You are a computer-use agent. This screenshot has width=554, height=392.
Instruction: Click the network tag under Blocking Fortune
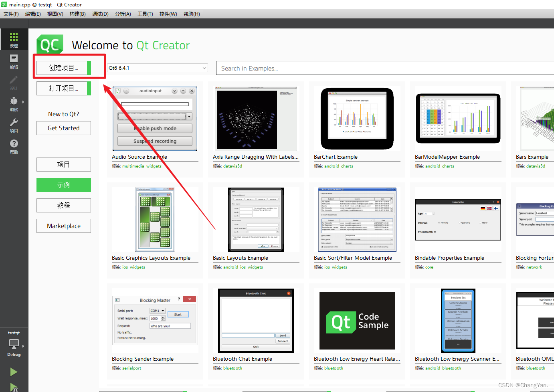[534, 267]
